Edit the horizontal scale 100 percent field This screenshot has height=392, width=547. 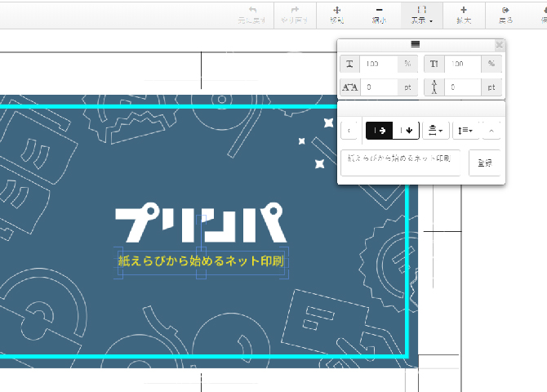coord(379,64)
